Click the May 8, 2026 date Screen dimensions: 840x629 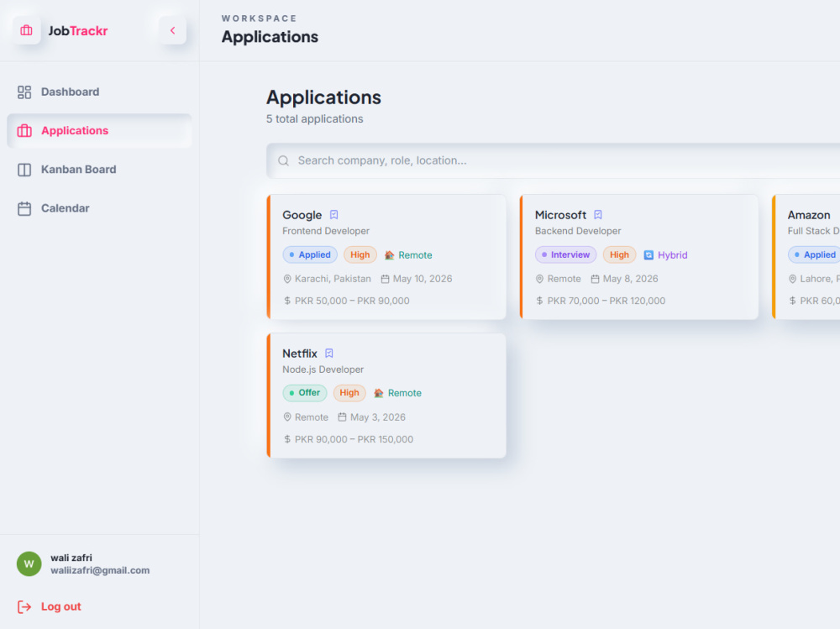pyautogui.click(x=631, y=279)
